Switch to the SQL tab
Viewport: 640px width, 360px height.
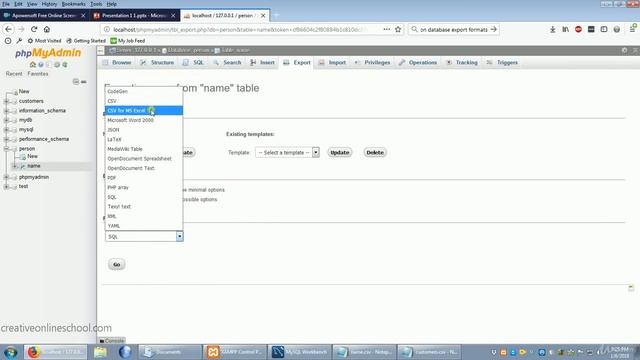click(x=193, y=62)
